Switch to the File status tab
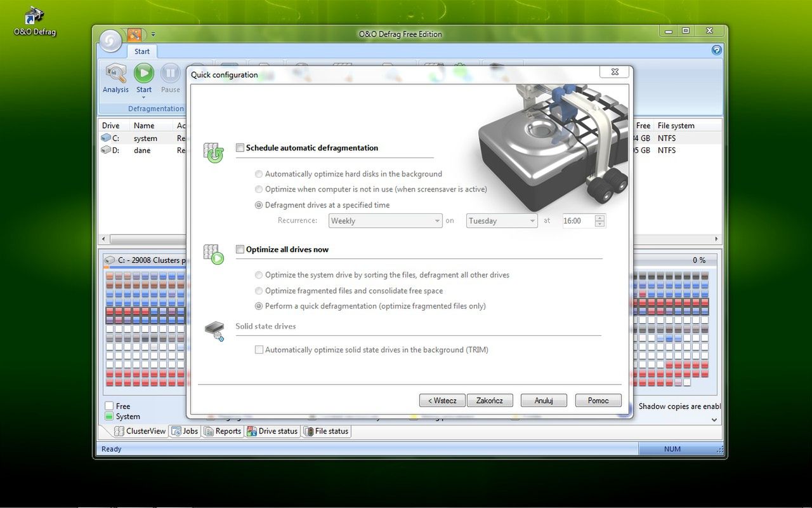 point(326,431)
